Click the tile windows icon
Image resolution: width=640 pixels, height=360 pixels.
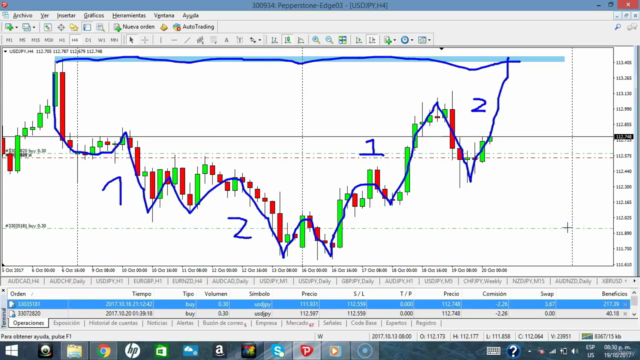pyautogui.click(x=342, y=40)
